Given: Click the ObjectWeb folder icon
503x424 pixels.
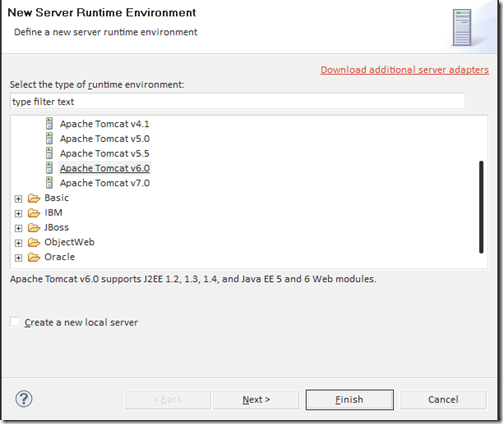Looking at the screenshot, I should point(34,242).
